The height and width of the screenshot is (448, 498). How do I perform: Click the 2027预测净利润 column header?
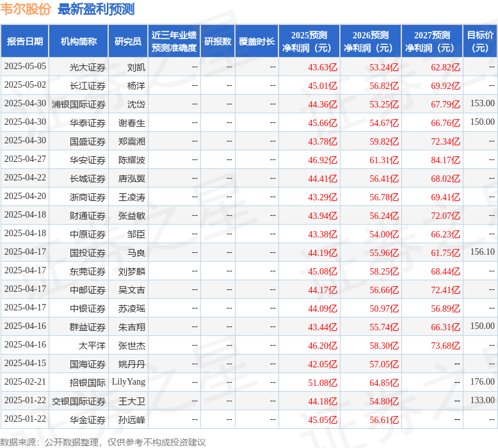pyautogui.click(x=432, y=42)
